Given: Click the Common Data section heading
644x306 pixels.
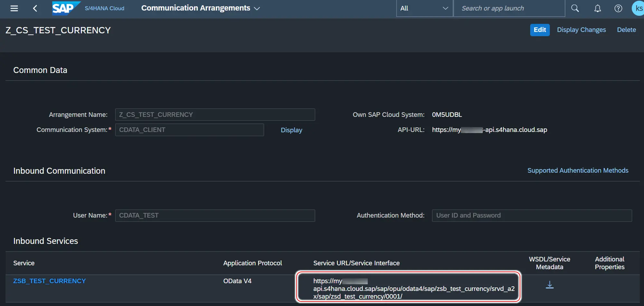Looking at the screenshot, I should click(x=40, y=70).
